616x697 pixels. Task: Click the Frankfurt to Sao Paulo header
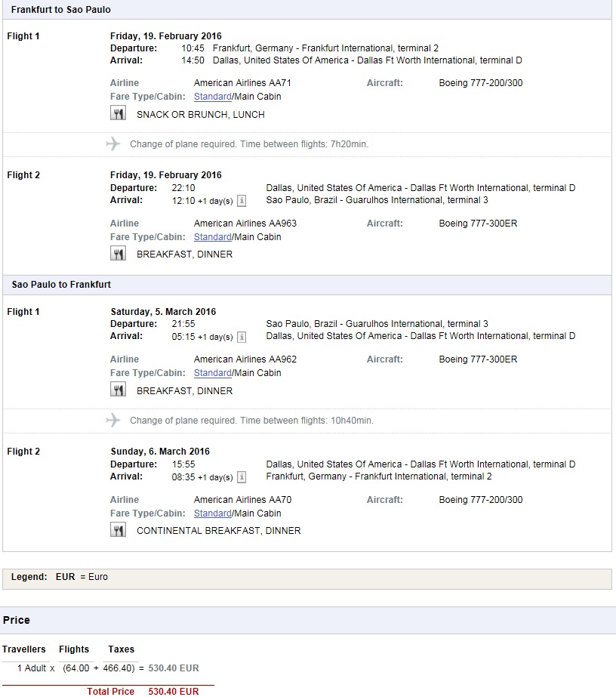pyautogui.click(x=61, y=10)
